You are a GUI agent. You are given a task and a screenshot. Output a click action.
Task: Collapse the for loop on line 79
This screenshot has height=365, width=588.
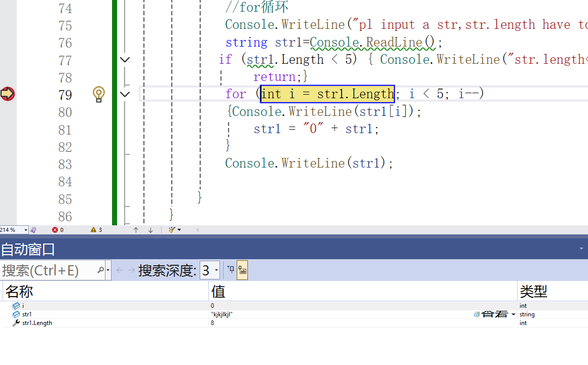click(x=125, y=94)
